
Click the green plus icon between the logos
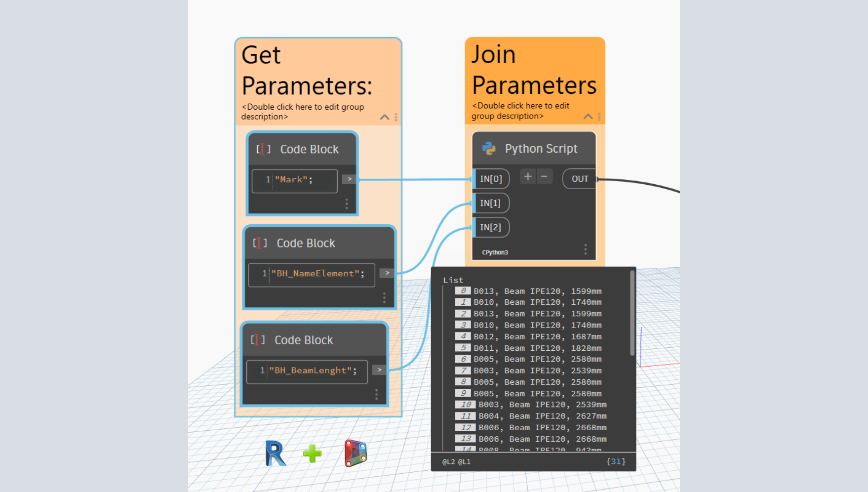coord(312,453)
